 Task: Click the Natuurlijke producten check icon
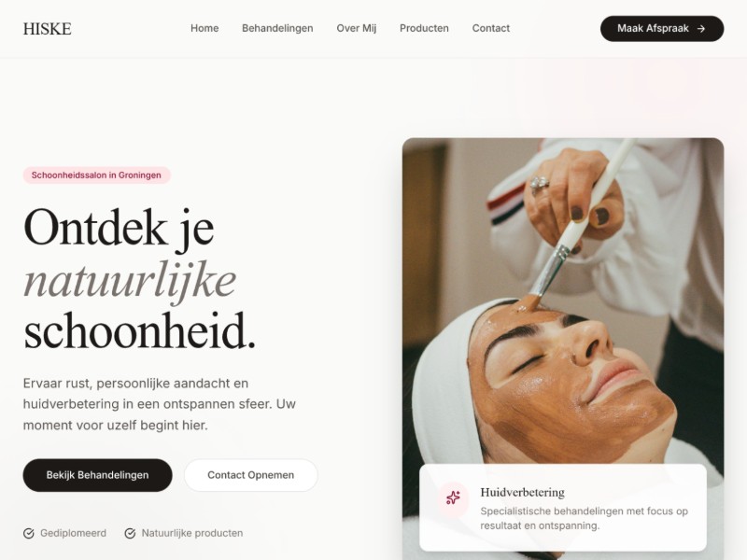pos(130,533)
